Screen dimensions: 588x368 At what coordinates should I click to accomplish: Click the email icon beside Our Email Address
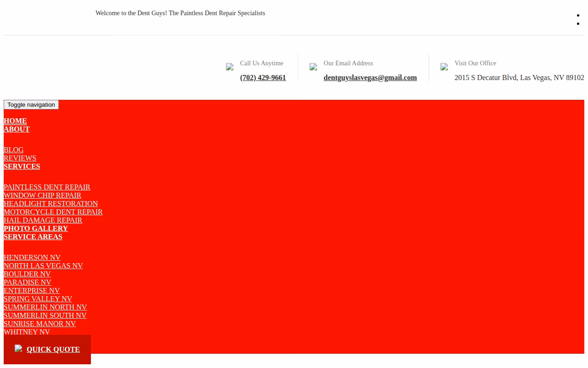[313, 67]
